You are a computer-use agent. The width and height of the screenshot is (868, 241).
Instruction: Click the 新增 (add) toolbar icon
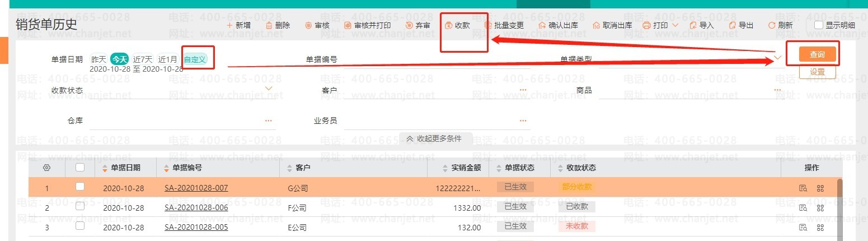pos(229,25)
